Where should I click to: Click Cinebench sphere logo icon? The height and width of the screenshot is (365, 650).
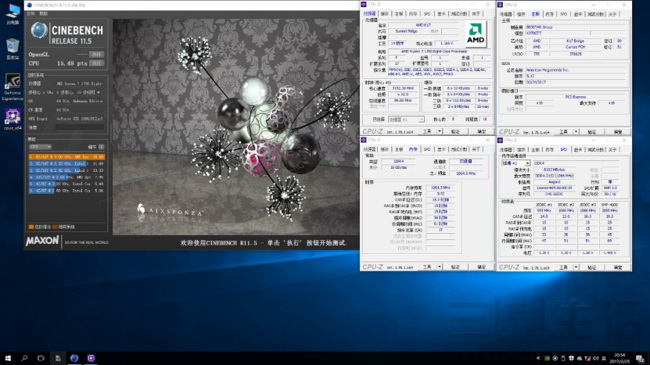coord(39,31)
